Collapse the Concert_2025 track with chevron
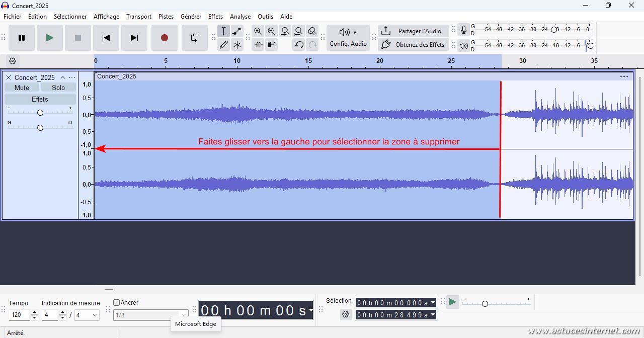Viewport: 644px width, 338px height. [x=63, y=77]
